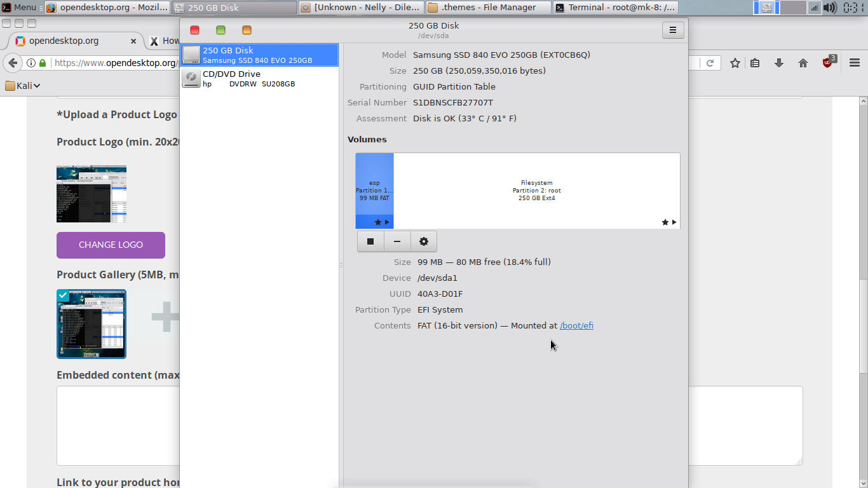Go to the Firefox home page icon
Screen dimensions: 868x488
coord(803,63)
